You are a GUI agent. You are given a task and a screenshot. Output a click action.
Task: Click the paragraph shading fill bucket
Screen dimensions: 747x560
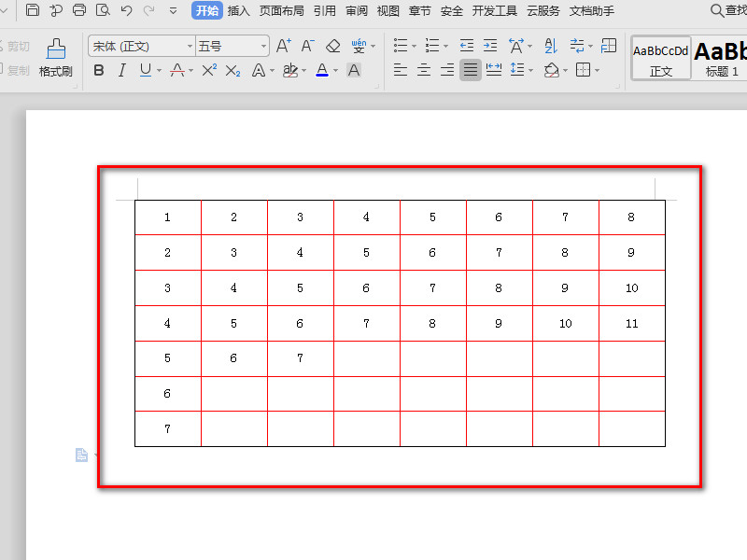(551, 71)
